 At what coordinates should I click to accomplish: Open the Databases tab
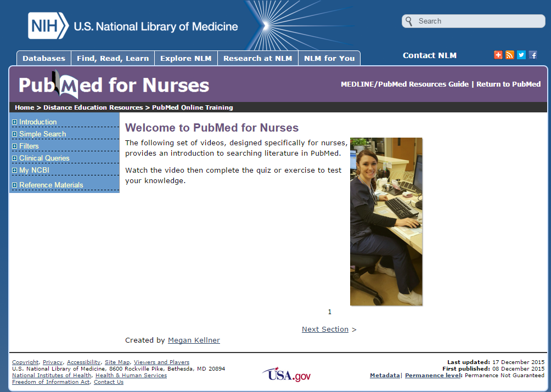click(44, 58)
